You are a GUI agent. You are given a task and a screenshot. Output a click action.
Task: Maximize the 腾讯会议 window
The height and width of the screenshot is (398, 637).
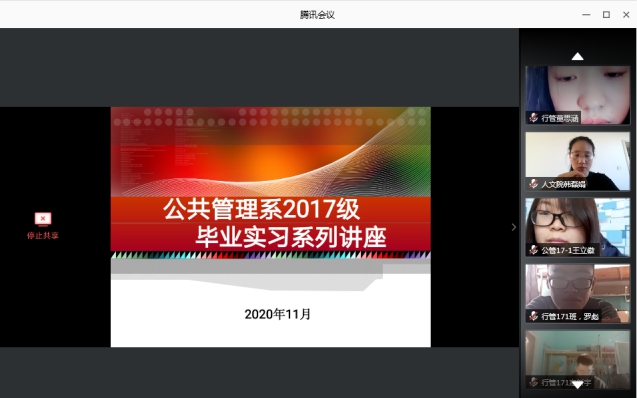pos(606,15)
